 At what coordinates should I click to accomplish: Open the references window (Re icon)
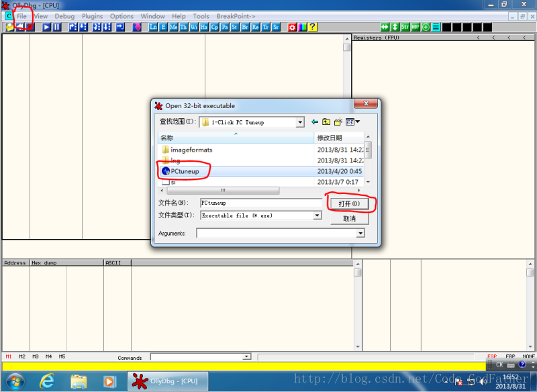point(255,27)
